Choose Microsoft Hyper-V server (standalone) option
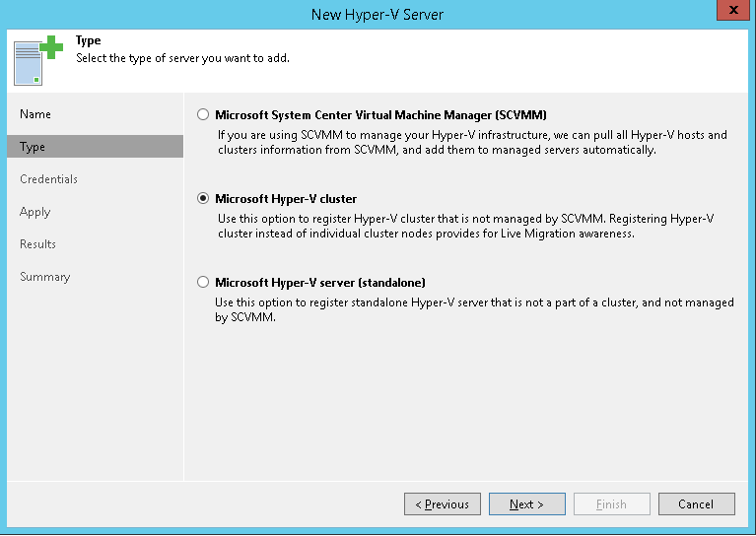756x536 pixels. click(203, 282)
